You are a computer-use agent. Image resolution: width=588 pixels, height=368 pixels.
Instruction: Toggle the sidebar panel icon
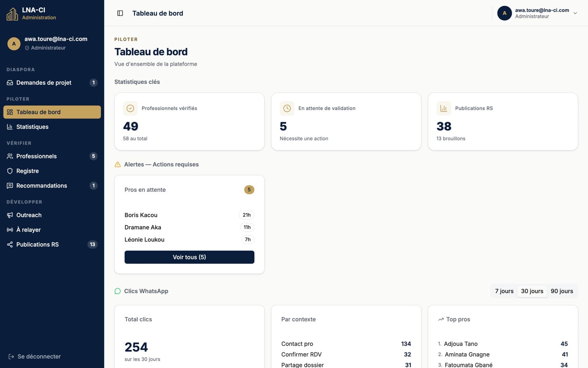[x=120, y=13]
